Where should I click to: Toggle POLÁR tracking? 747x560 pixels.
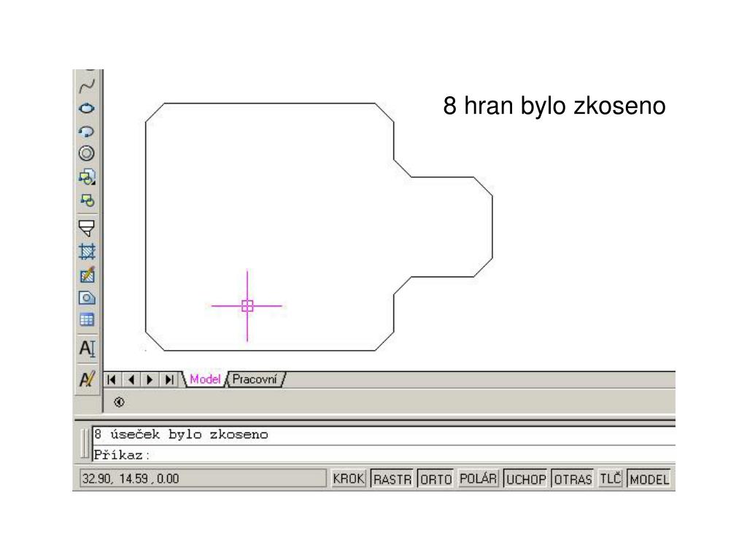click(478, 478)
